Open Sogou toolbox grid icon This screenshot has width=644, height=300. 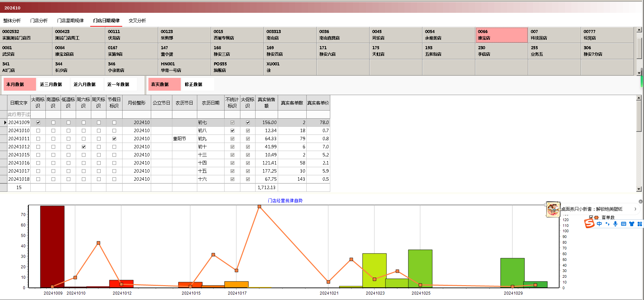pyautogui.click(x=640, y=224)
